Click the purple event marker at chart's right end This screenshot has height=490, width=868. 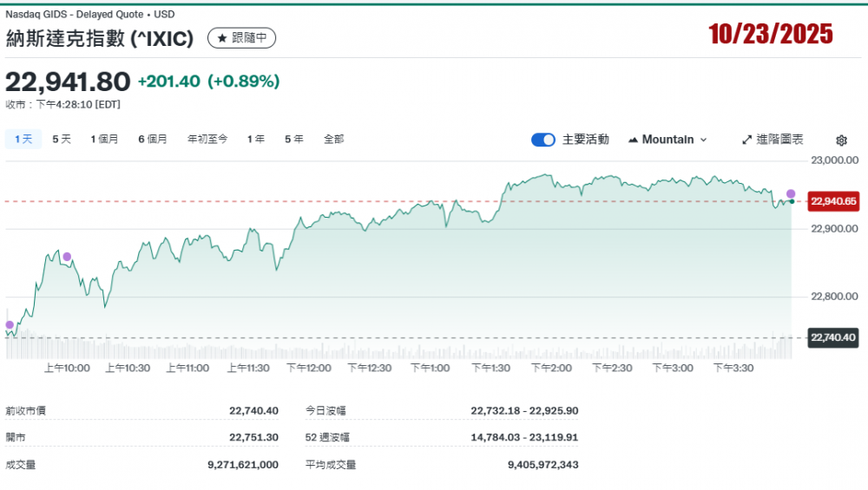[x=791, y=193]
